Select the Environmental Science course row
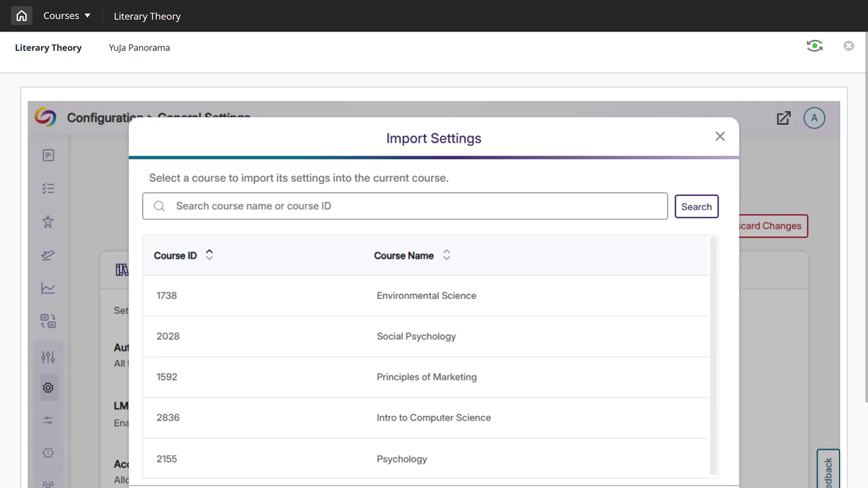Image resolution: width=868 pixels, height=488 pixels. point(426,296)
